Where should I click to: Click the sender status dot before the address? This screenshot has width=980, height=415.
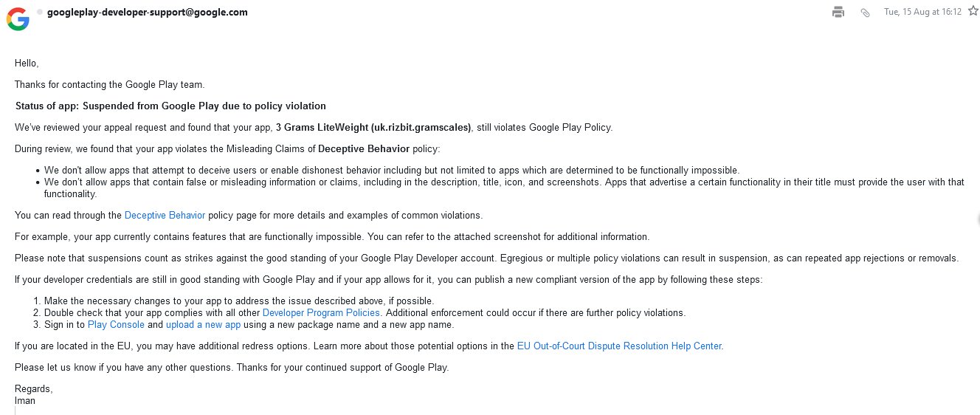[x=41, y=12]
